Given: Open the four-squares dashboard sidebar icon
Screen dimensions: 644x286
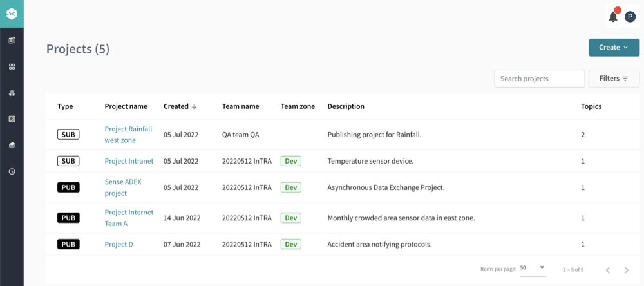Looking at the screenshot, I should pyautogui.click(x=12, y=66).
